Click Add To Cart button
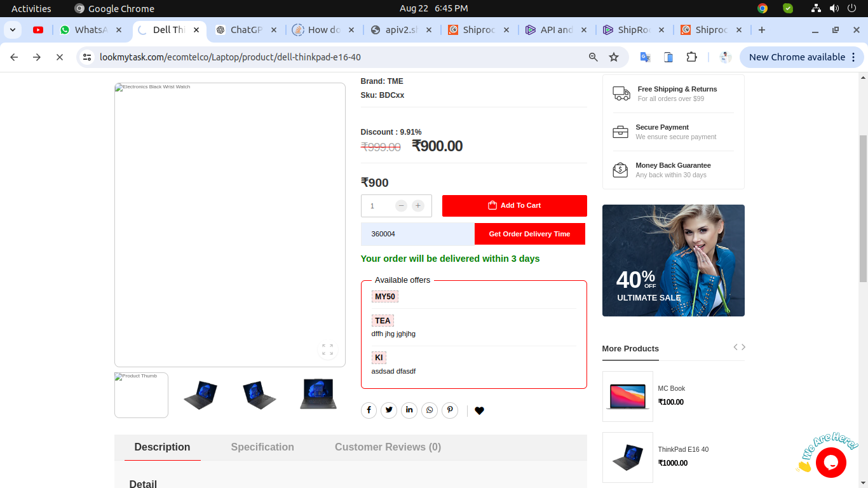Screen dimensions: 868x488 514,206
